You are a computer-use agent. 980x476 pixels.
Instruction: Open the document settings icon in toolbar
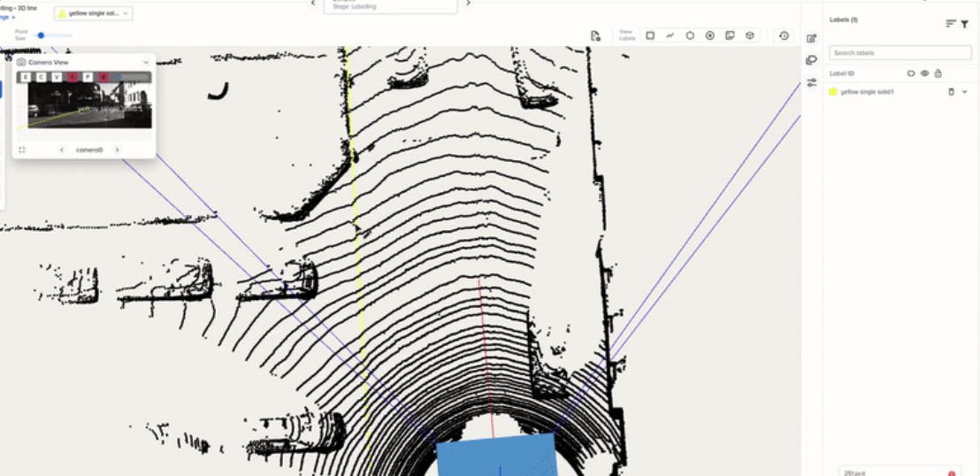coord(595,35)
